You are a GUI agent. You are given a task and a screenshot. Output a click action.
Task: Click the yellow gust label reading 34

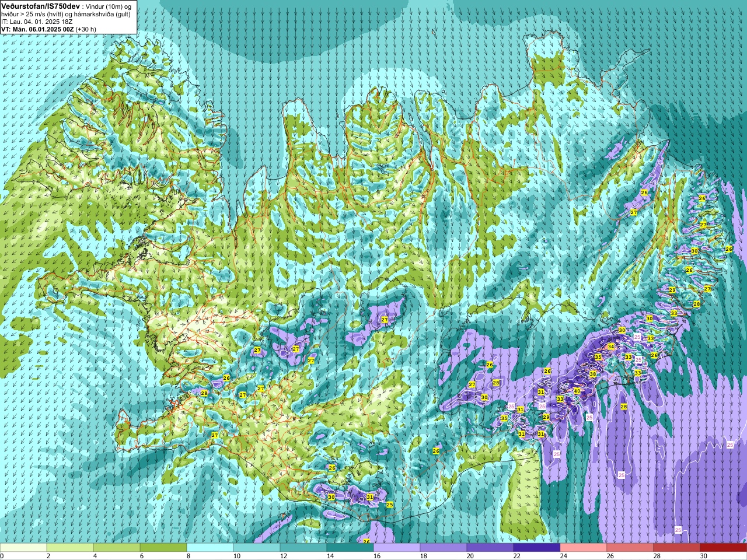(x=611, y=346)
